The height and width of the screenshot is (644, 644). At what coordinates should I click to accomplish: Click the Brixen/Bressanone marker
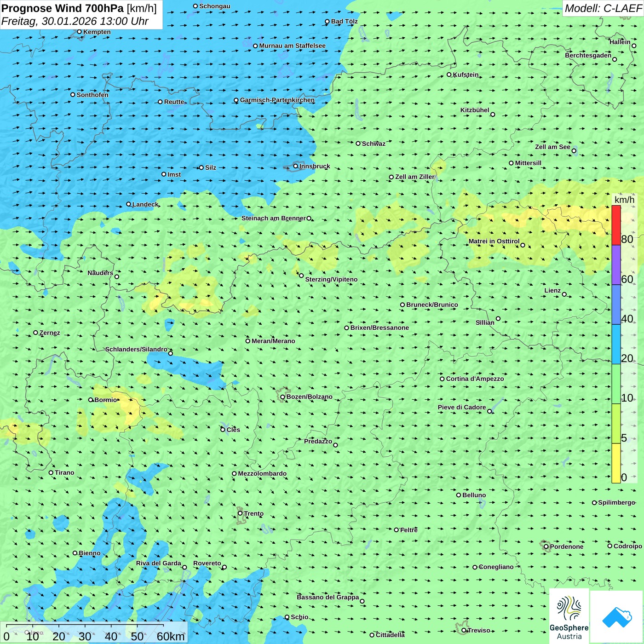(347, 328)
